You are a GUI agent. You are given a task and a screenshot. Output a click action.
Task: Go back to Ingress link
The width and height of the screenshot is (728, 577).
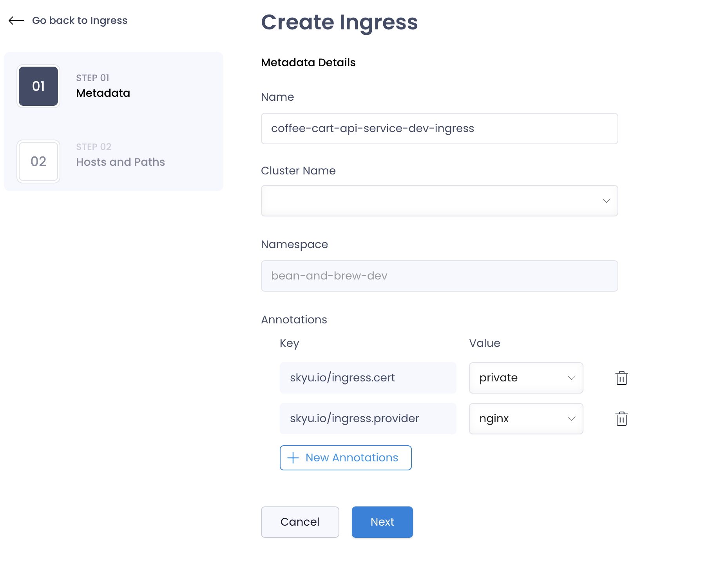click(80, 20)
